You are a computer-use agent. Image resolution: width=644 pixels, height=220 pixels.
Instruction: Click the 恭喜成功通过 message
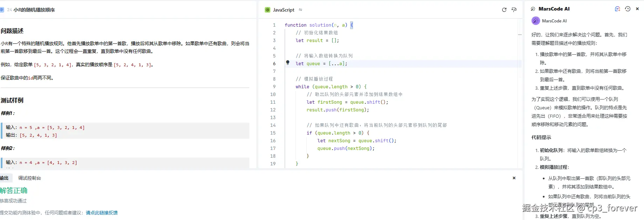click(13, 201)
